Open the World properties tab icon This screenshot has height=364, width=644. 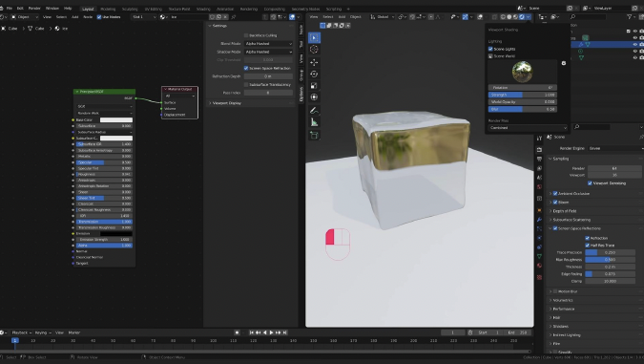[539, 186]
